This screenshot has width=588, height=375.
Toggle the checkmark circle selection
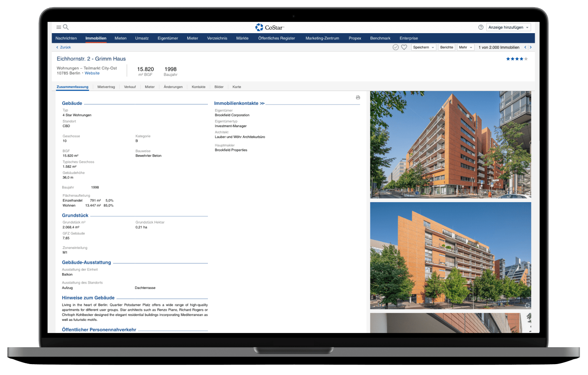(395, 47)
